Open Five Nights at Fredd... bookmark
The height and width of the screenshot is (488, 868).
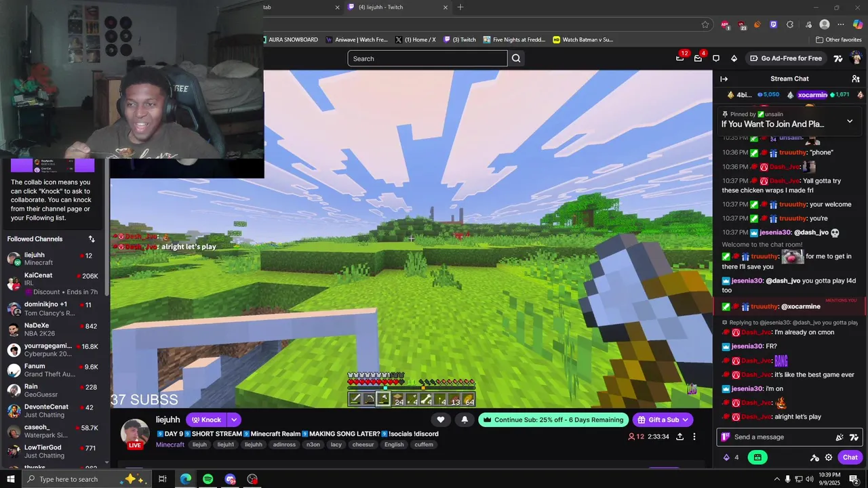[514, 39]
